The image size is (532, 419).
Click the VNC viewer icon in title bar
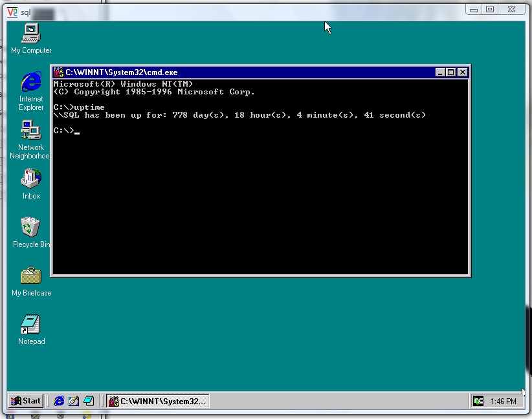coord(12,12)
